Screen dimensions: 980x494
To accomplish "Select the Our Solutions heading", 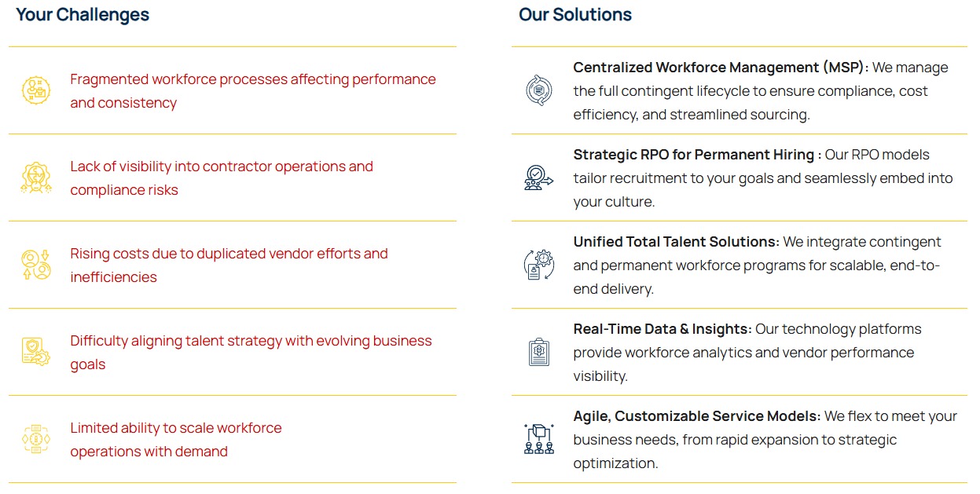I will 574,15.
